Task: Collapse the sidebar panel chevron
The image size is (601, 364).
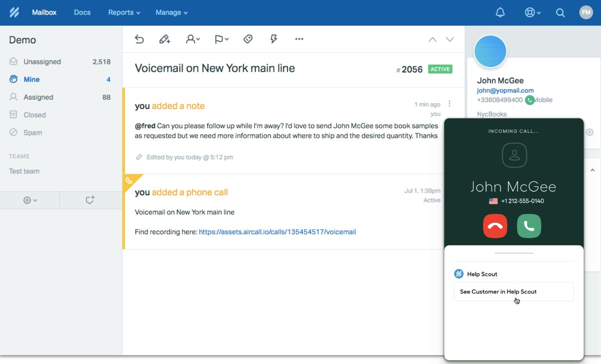Action: (x=592, y=171)
